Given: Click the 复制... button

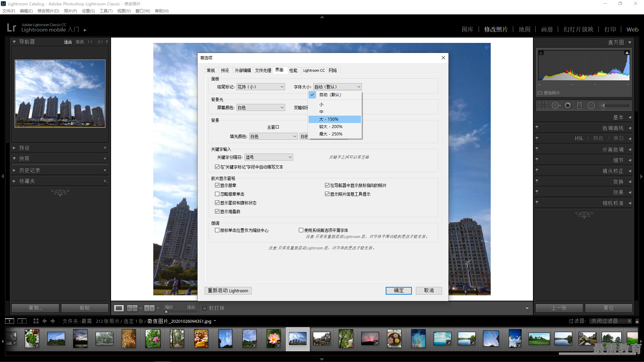Looking at the screenshot, I should click(35, 308).
